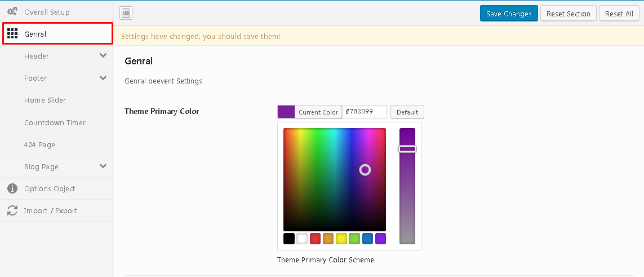Click the hex color input field
644x277 pixels.
[365, 112]
